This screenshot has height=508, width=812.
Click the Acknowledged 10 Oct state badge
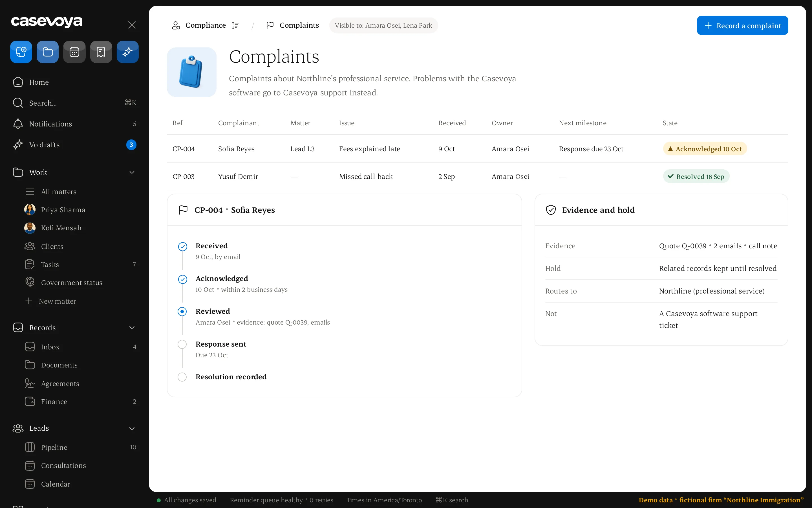click(x=705, y=148)
